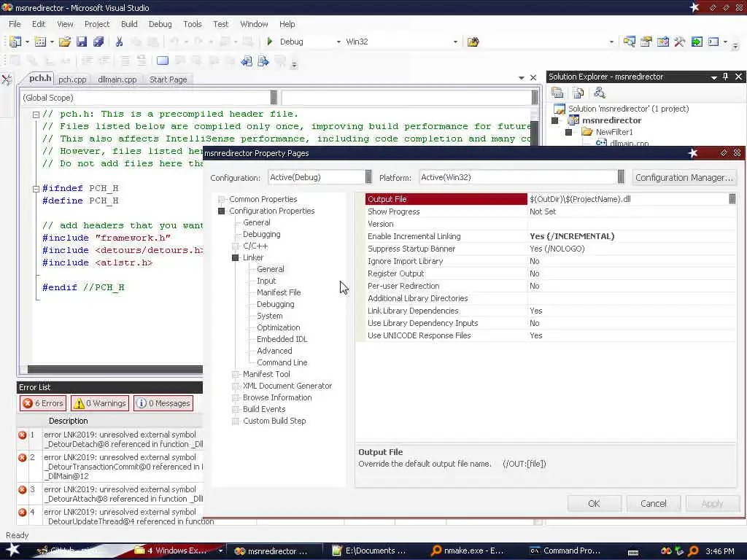Click Solution Explorer Properties icon
Screen dimensions: 747x560
(x=557, y=93)
